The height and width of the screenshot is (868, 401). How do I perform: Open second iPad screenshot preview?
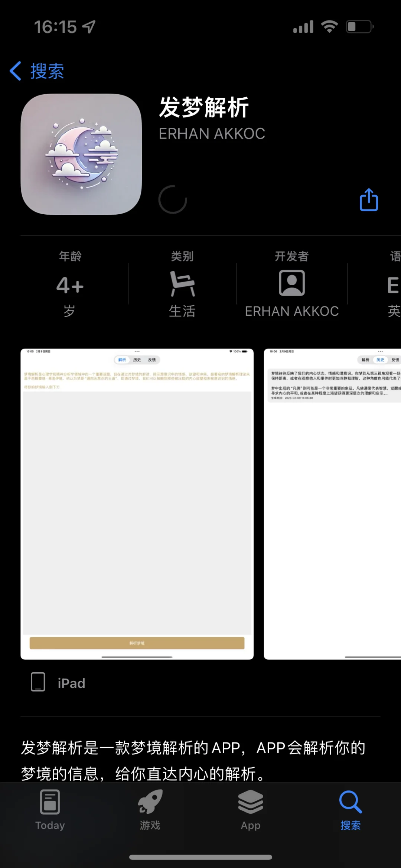coord(332,504)
